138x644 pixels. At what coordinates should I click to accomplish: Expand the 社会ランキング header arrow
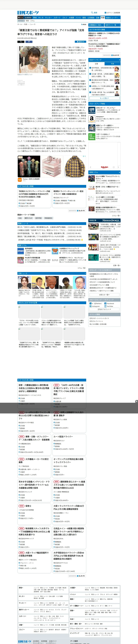click(120, 60)
